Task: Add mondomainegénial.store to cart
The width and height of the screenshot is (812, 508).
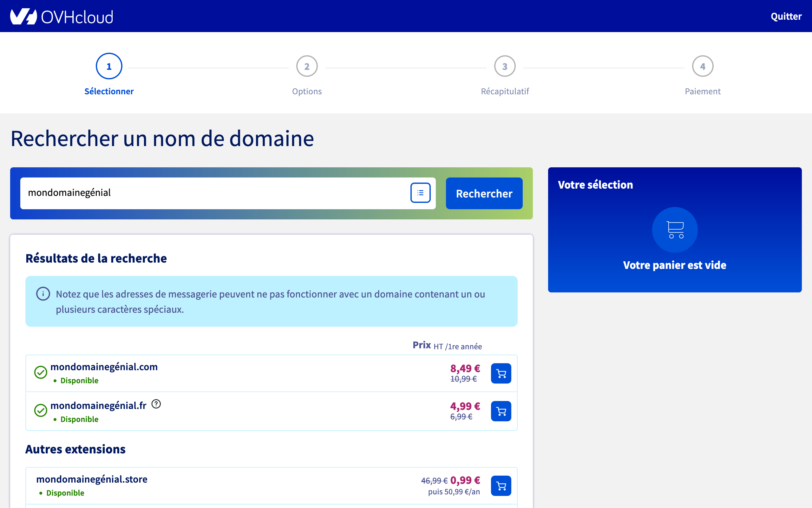Action: (x=501, y=486)
